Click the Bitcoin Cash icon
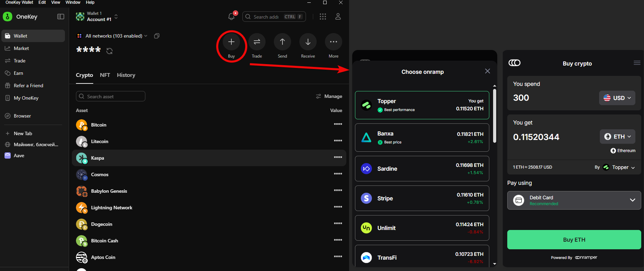 [81, 241]
